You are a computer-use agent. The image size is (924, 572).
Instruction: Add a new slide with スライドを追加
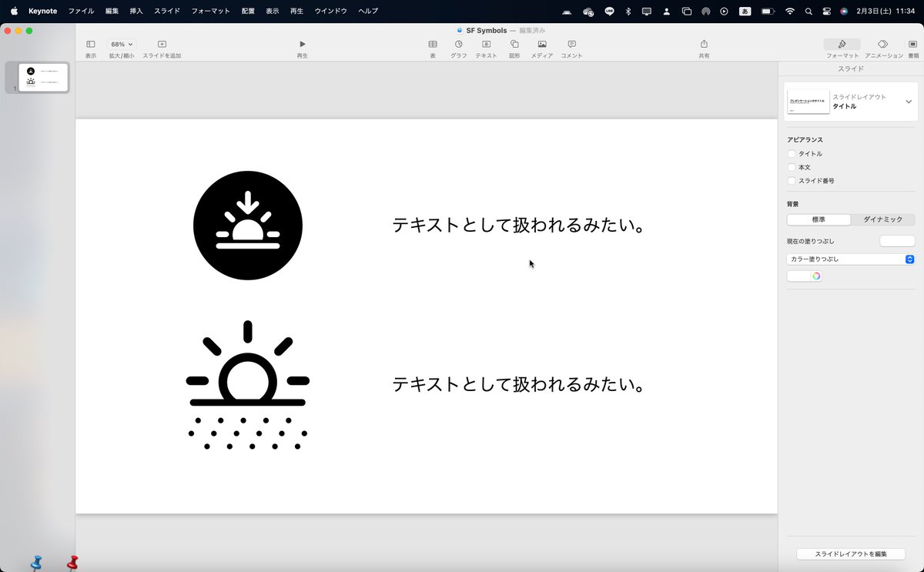[162, 45]
